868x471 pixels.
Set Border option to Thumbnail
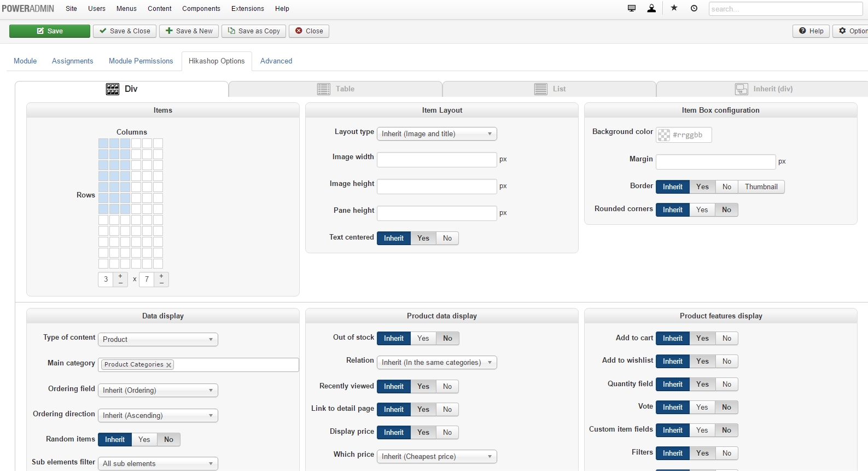pos(761,187)
